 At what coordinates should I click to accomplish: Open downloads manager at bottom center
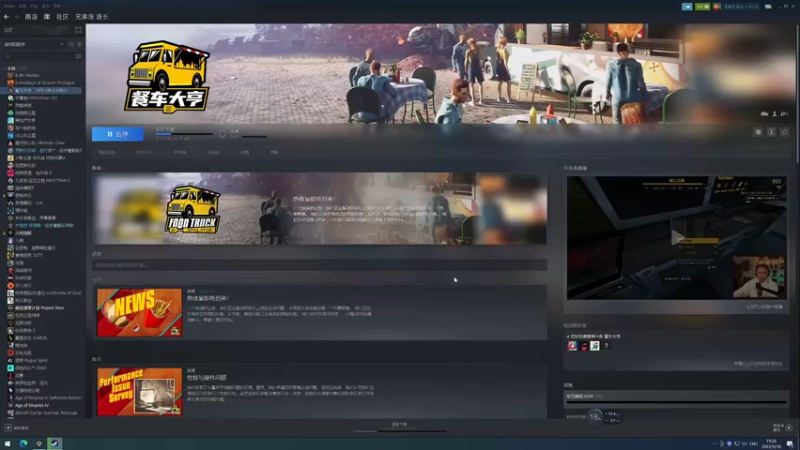[x=399, y=427]
